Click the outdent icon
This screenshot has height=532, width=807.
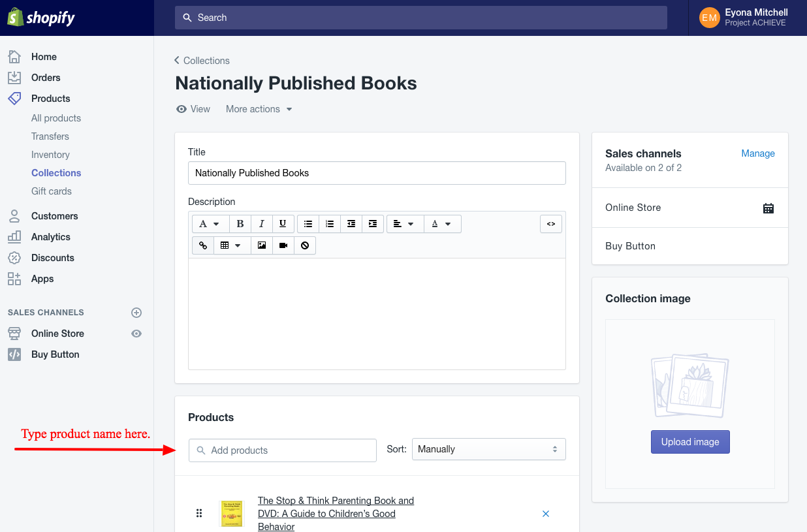tap(351, 224)
